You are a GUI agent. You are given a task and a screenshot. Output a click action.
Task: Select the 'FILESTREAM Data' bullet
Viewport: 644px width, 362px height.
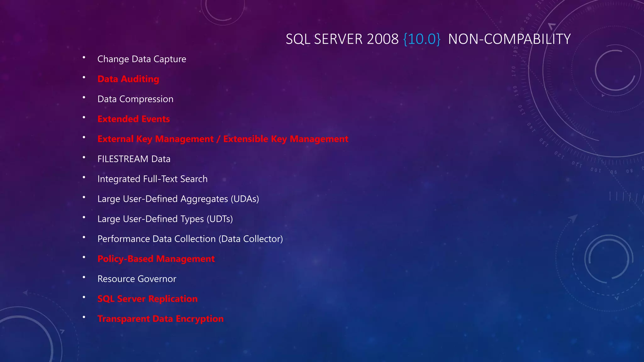[x=134, y=159]
